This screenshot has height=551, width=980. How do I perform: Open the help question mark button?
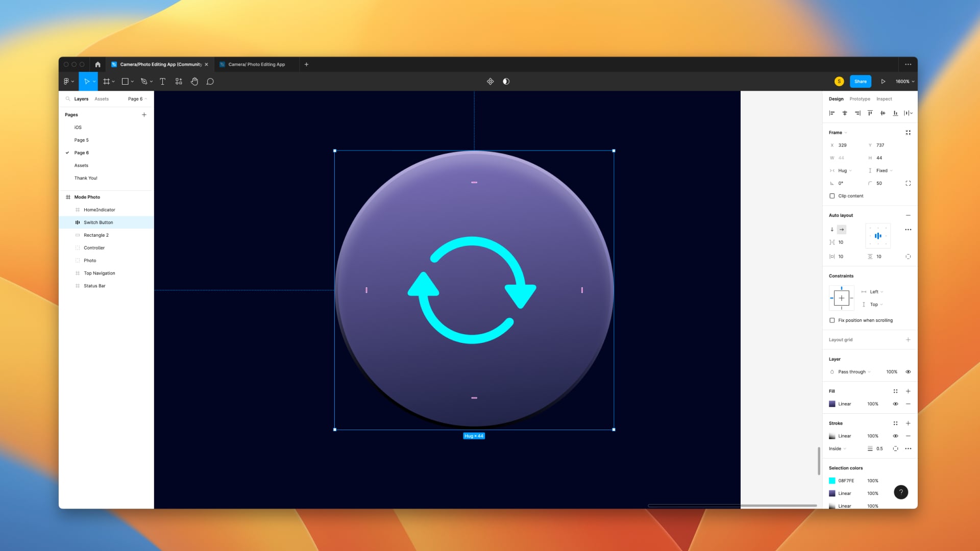tap(901, 492)
